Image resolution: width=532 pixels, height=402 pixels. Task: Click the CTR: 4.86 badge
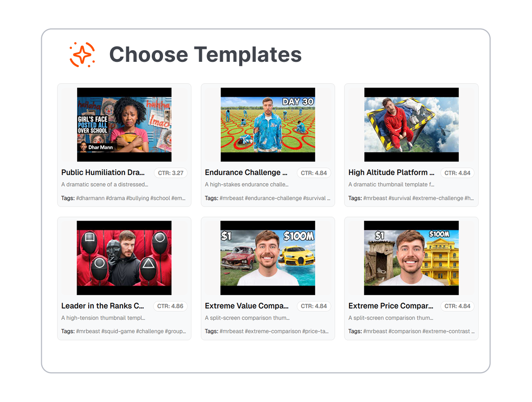170,306
